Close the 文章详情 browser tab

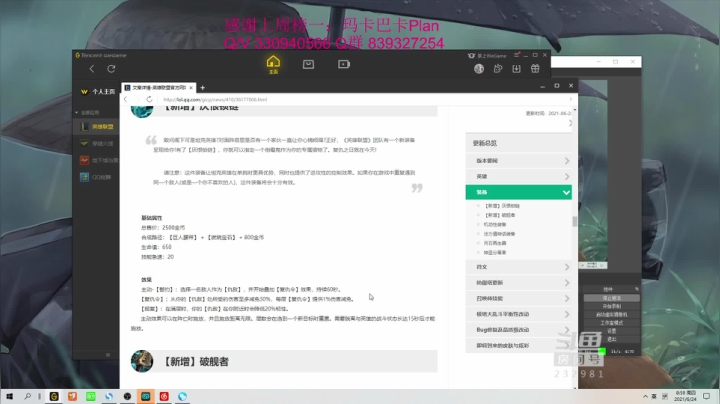pyautogui.click(x=191, y=88)
